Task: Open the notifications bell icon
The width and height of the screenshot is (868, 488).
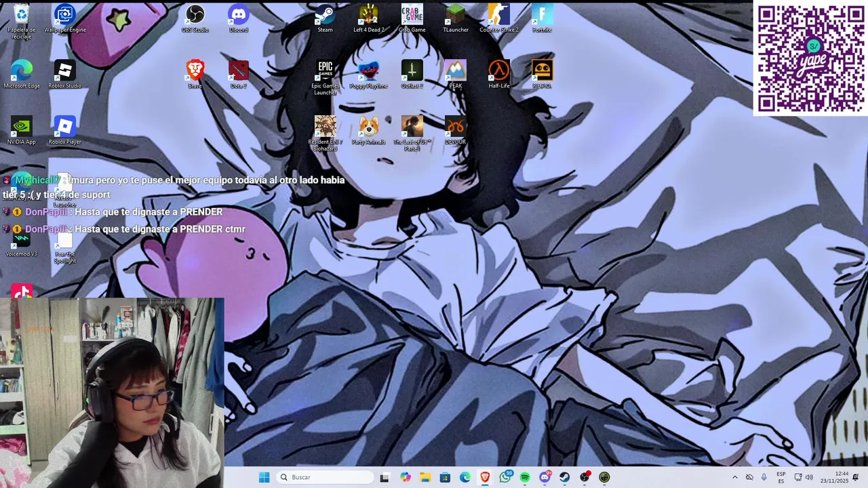Action: (856, 477)
